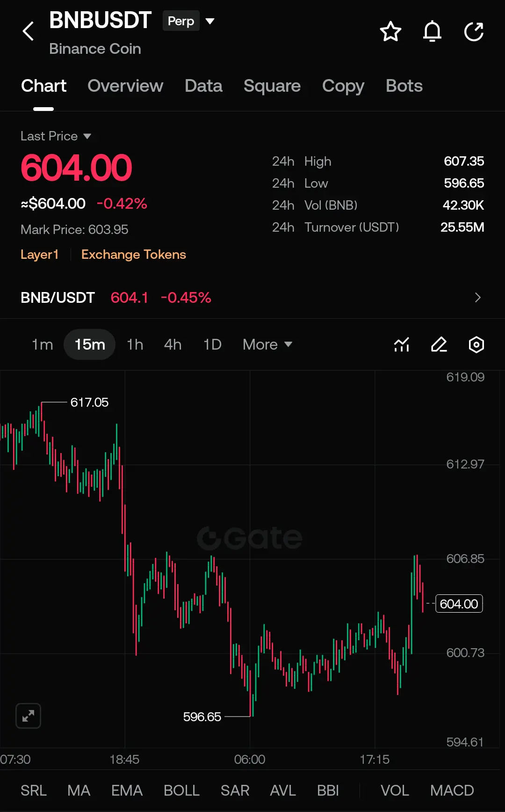Open the drawing tools pencil icon
Screen dimensions: 505x812
click(439, 345)
